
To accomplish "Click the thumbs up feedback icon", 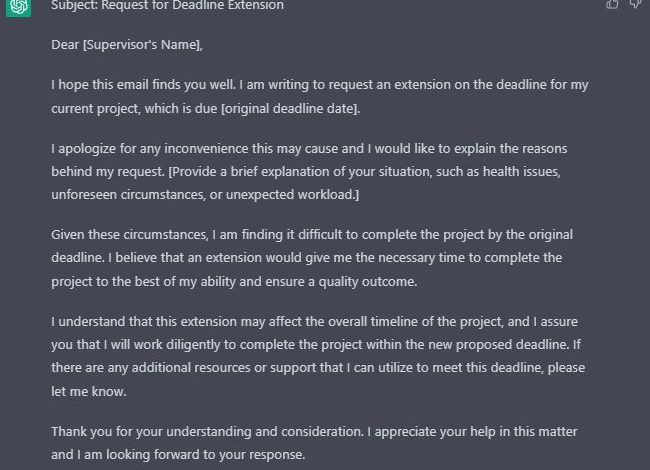I will coord(612,4).
